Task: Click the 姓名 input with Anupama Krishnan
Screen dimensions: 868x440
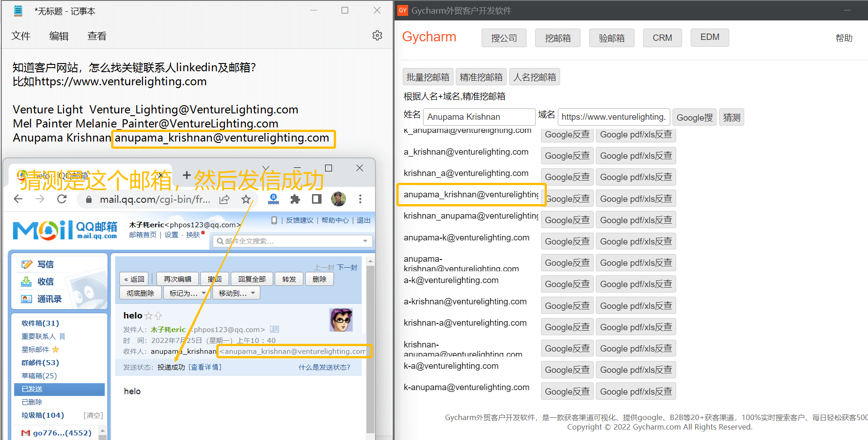Action: click(x=479, y=117)
